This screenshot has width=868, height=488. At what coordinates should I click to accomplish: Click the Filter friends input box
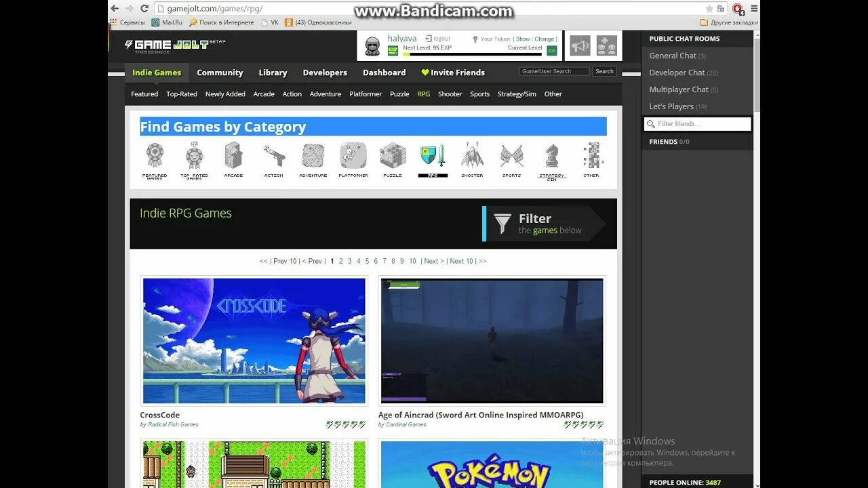[x=697, y=124]
